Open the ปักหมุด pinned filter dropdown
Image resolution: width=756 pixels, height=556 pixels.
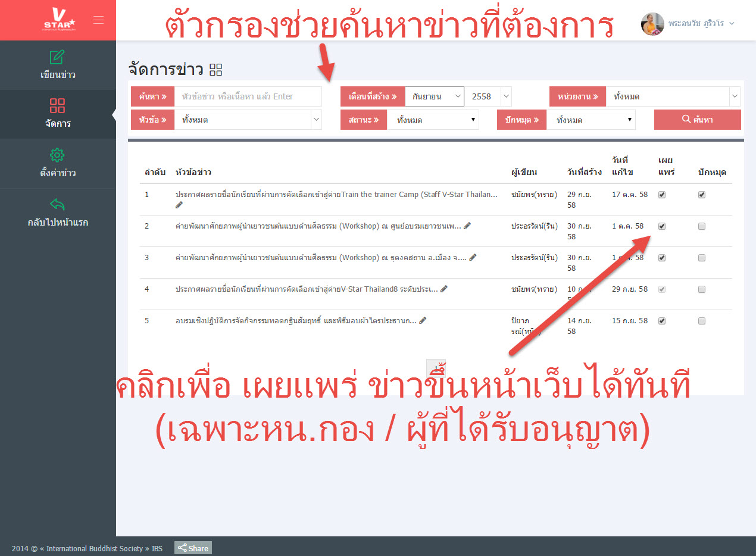(591, 120)
